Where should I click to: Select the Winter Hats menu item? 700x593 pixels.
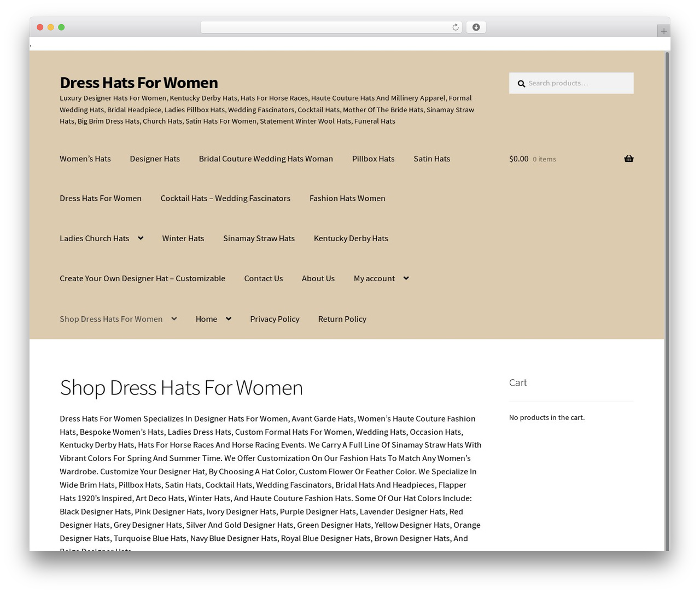point(183,238)
